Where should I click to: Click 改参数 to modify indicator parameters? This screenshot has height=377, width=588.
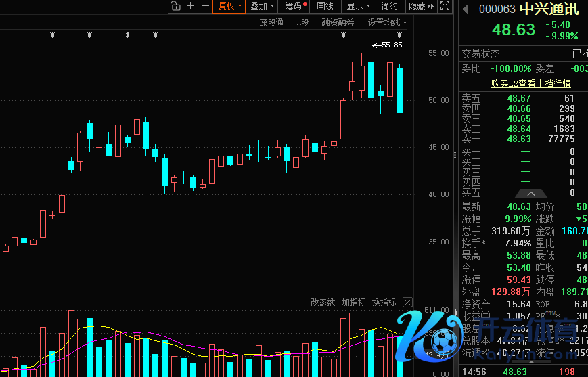pyautogui.click(x=323, y=302)
